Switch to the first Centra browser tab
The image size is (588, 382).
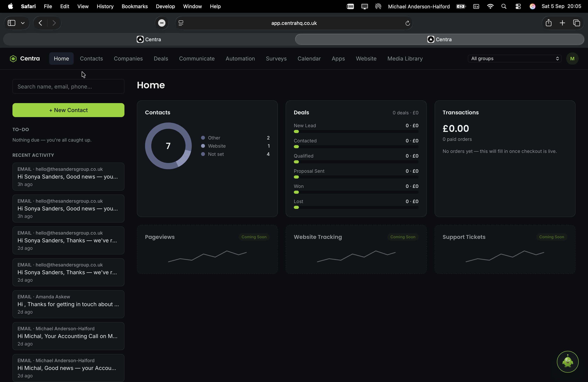click(x=149, y=39)
